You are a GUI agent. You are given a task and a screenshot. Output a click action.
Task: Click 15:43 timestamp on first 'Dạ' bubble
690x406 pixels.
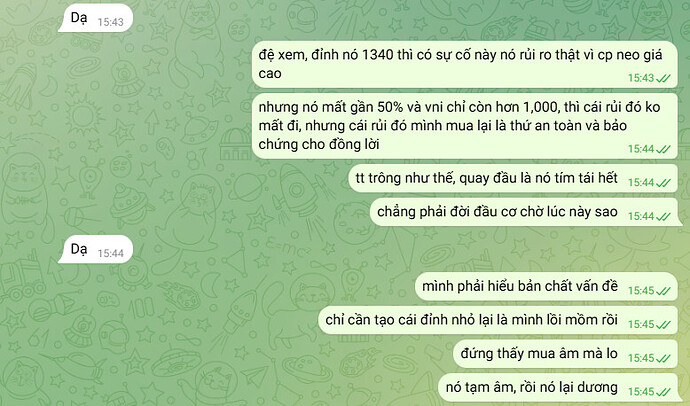(110, 22)
